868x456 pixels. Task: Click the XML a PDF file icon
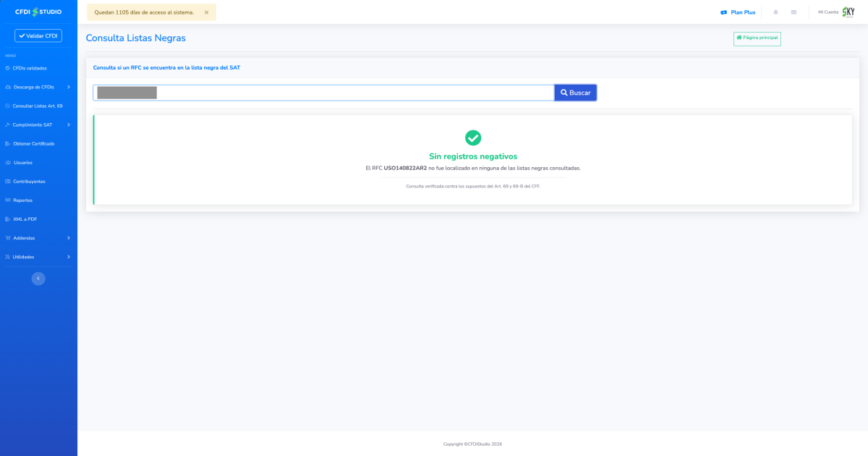(x=7, y=219)
